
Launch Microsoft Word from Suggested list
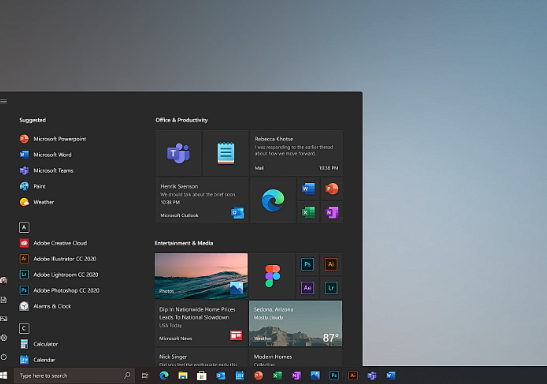click(45, 155)
